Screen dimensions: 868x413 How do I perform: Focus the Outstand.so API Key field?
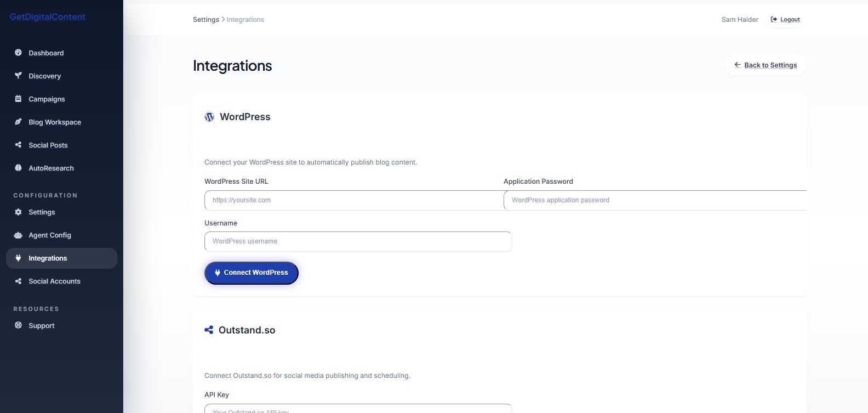[x=358, y=409]
